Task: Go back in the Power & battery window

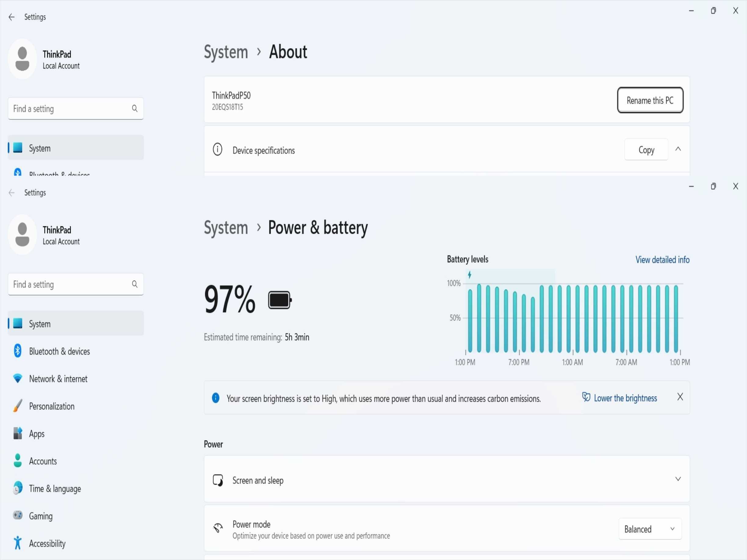Action: 12,193
